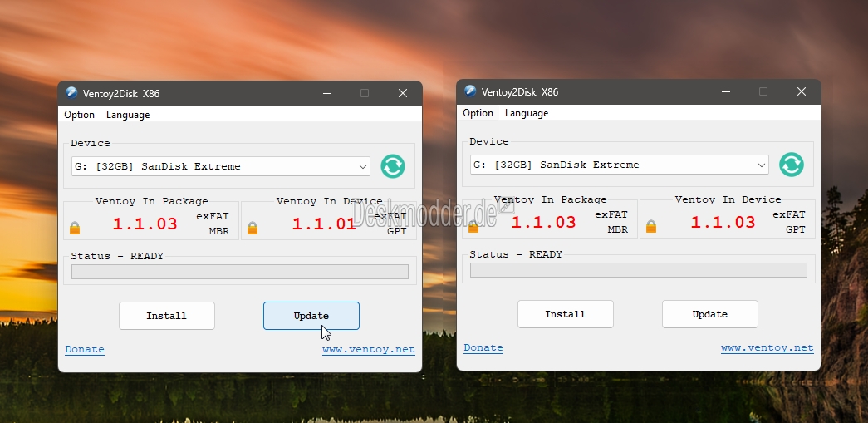Click the right window's Ventoy2Disk X86 title text

(x=520, y=92)
